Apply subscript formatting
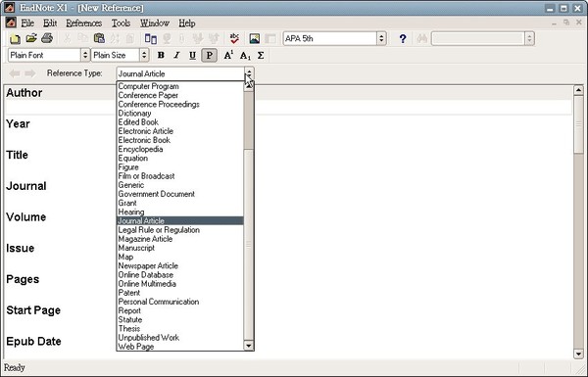The height and width of the screenshot is (377, 588). 245,56
